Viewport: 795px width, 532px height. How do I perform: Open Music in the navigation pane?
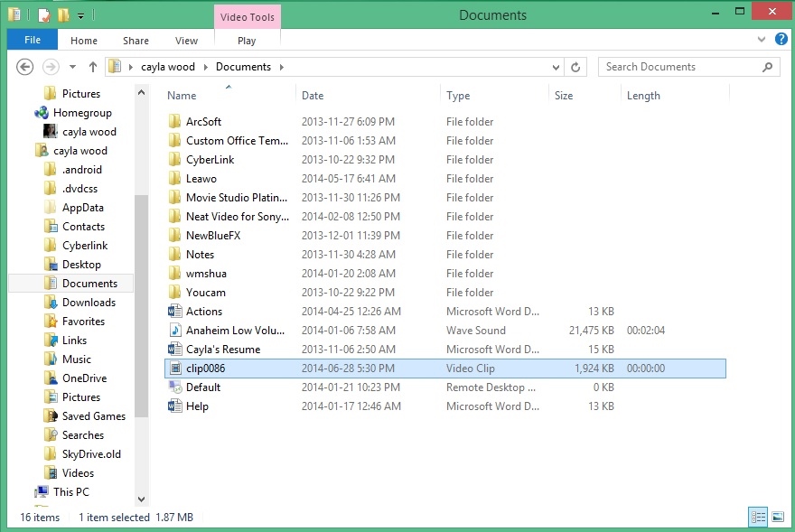click(x=76, y=359)
